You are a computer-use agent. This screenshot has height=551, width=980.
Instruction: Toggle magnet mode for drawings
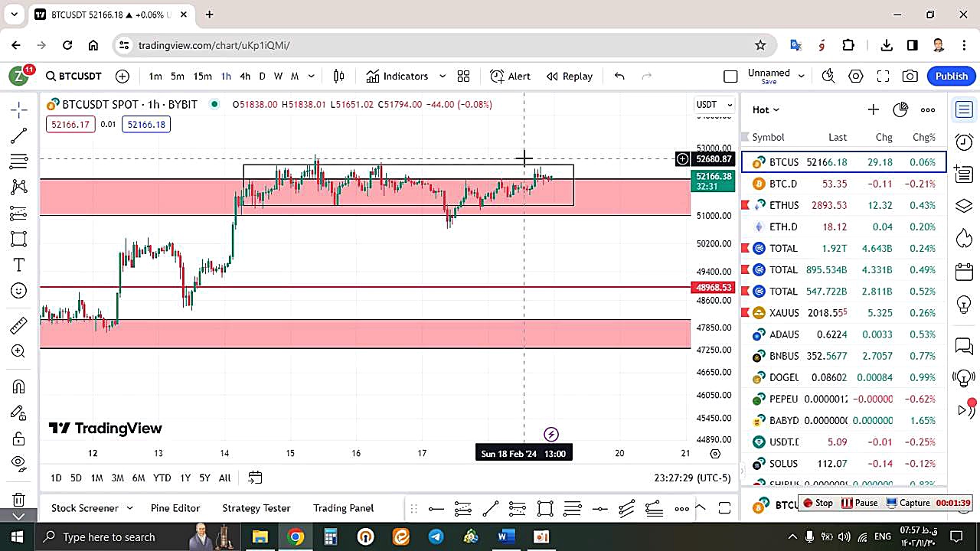[x=19, y=387]
